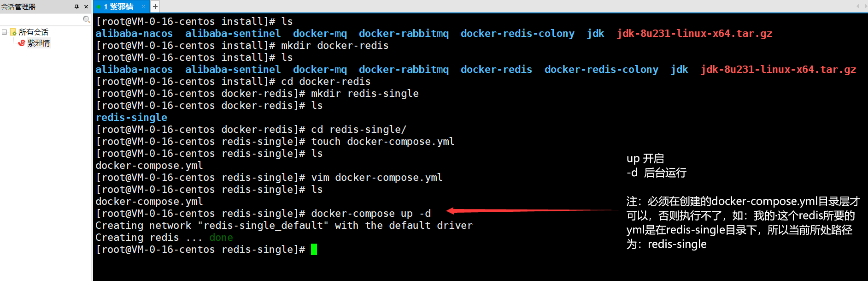Switch to the 1 紫邪情 terminal tab
Screen dimensions: 868x281
[x=118, y=6]
